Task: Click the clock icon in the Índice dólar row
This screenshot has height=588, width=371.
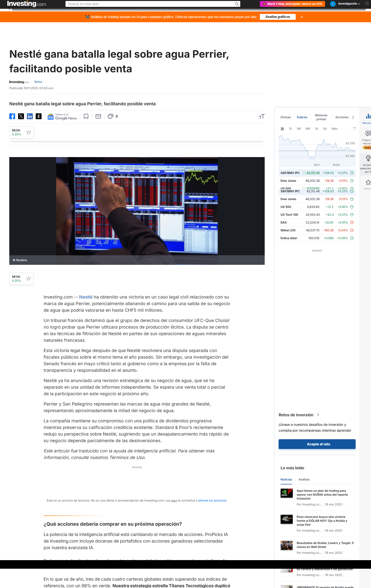Action: pyautogui.click(x=352, y=238)
